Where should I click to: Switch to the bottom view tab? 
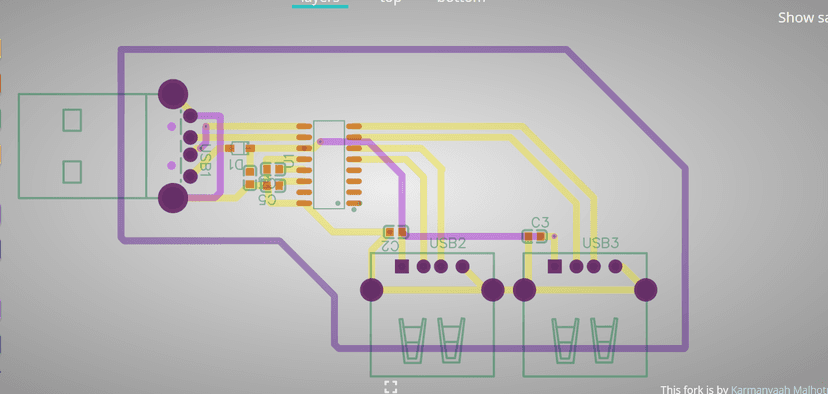(461, 2)
